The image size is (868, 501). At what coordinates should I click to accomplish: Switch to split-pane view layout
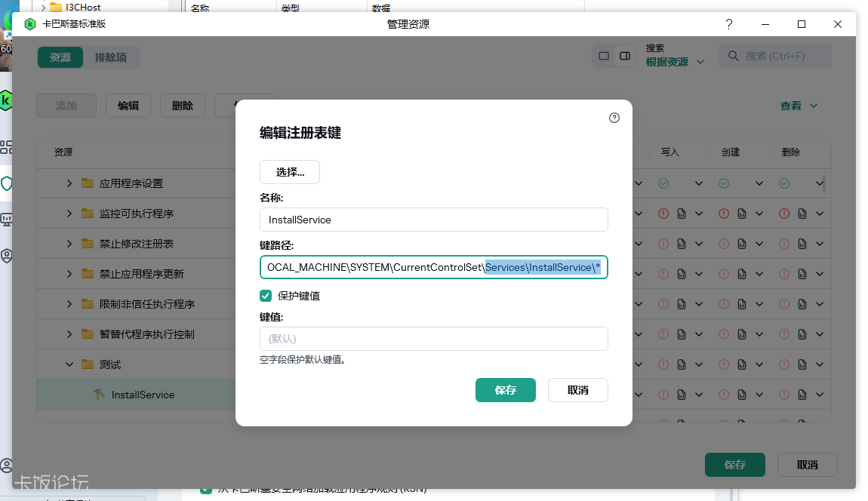click(625, 56)
